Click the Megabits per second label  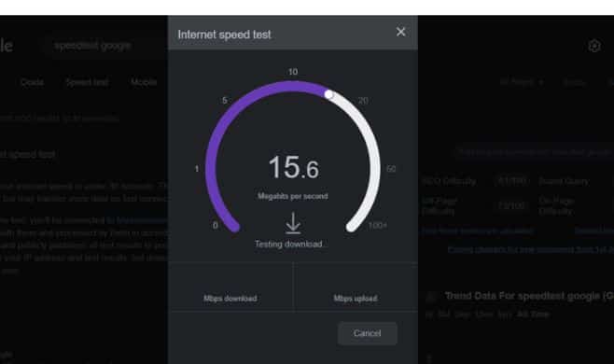coord(292,196)
